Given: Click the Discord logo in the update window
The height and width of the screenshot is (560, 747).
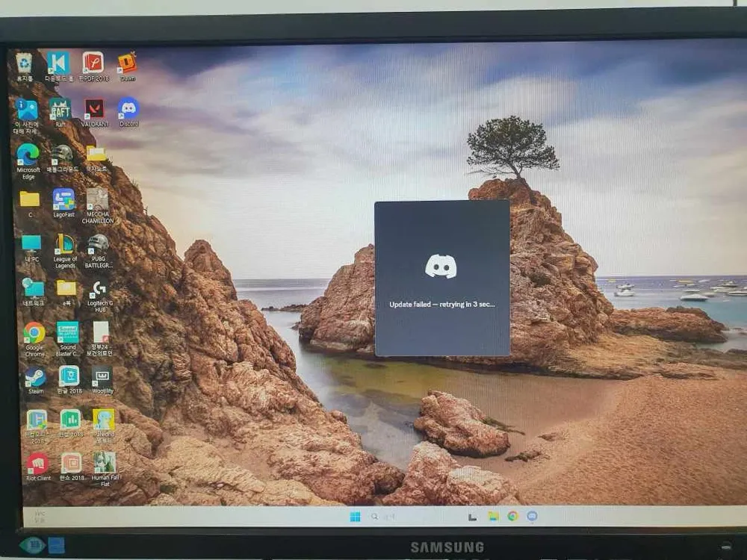Looking at the screenshot, I should coord(441,266).
